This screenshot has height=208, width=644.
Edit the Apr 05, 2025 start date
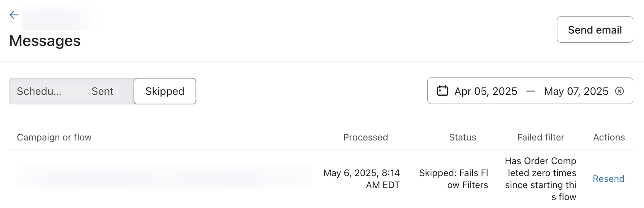click(x=486, y=91)
